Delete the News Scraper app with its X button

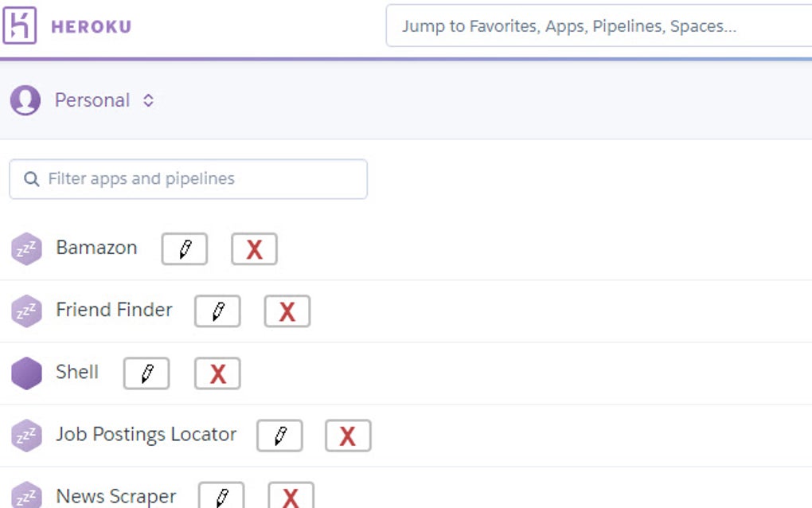coord(291,497)
